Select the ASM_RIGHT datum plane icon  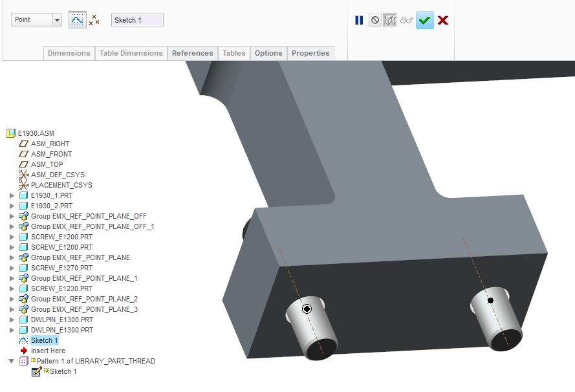pos(23,144)
